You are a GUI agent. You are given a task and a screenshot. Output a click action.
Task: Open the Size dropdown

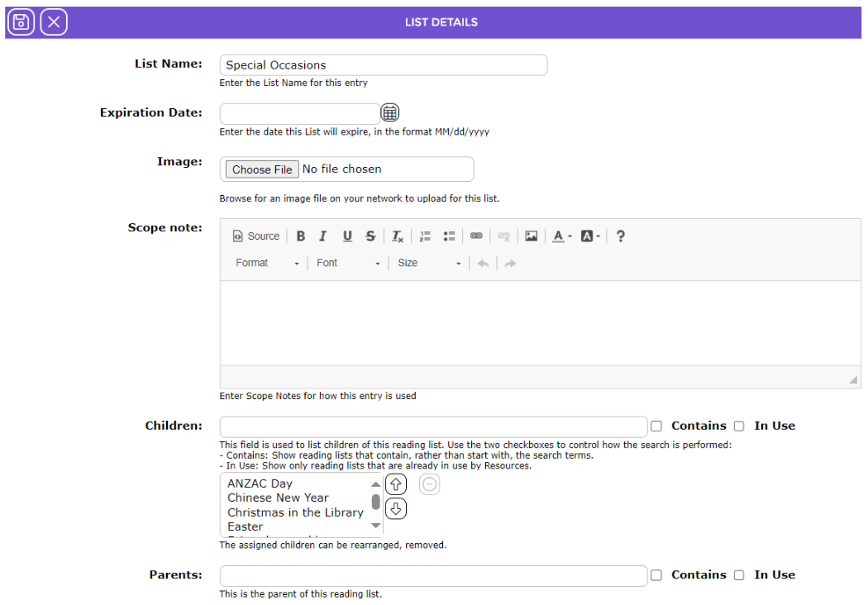pos(429,264)
